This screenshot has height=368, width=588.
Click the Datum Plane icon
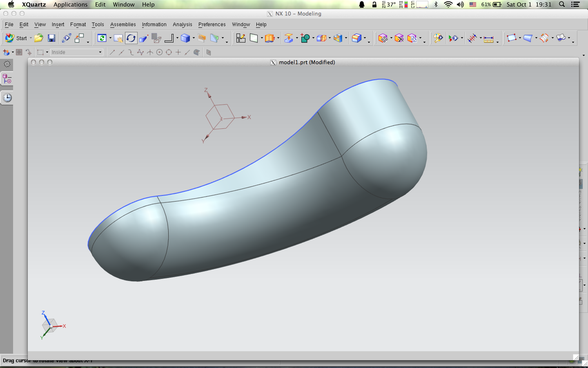point(254,38)
